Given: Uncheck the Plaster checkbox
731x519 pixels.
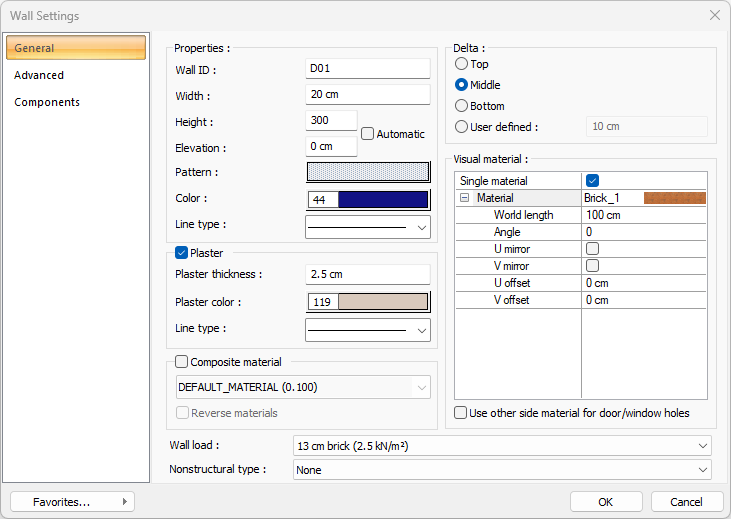Looking at the screenshot, I should coord(182,253).
